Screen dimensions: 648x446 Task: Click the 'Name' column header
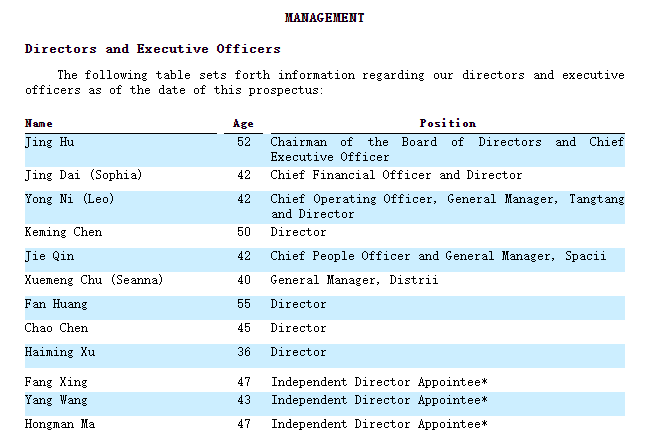38,124
